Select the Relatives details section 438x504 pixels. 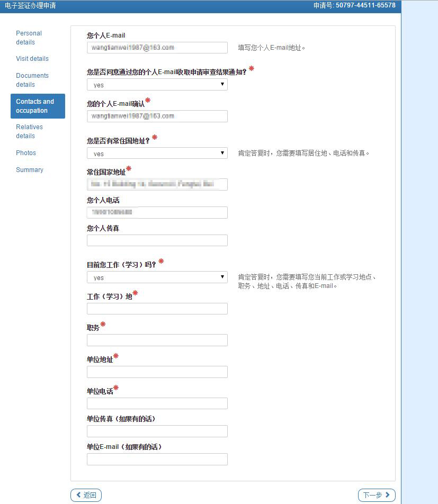29,131
